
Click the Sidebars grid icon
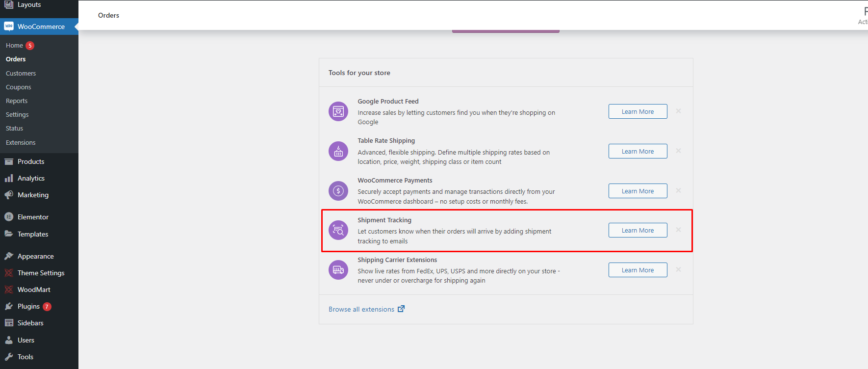(9, 323)
